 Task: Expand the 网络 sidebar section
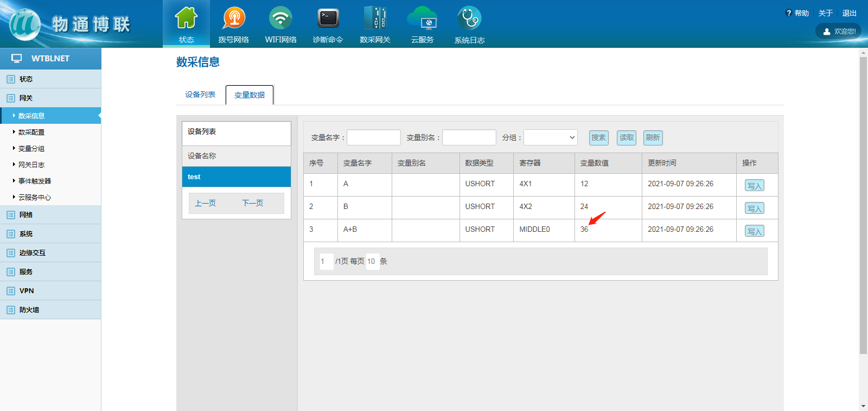pyautogui.click(x=50, y=215)
